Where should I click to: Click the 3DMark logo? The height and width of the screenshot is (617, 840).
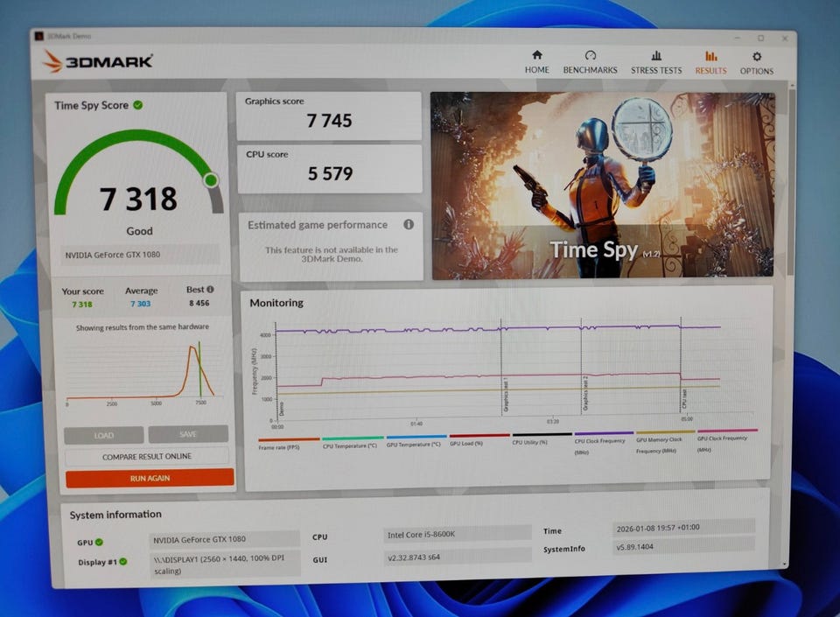[x=98, y=60]
